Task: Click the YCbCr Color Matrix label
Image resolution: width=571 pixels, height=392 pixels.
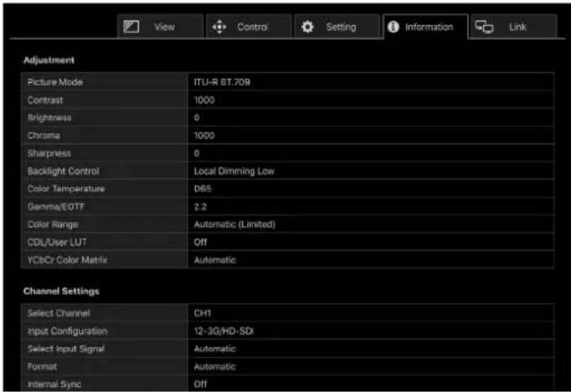Action: click(67, 260)
